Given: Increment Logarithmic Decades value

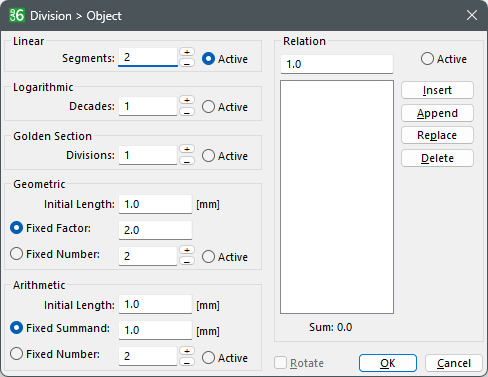Looking at the screenshot, I should pos(187,100).
